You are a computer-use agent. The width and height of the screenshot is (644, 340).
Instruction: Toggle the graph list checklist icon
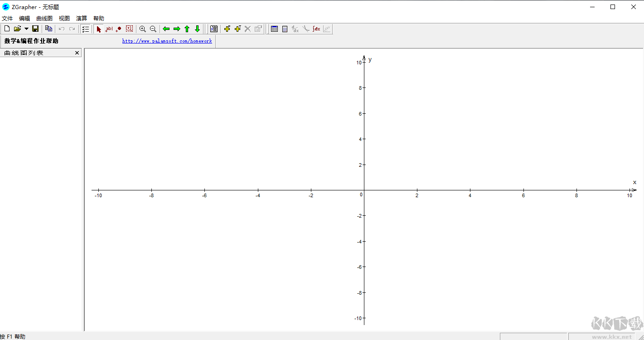[86, 29]
